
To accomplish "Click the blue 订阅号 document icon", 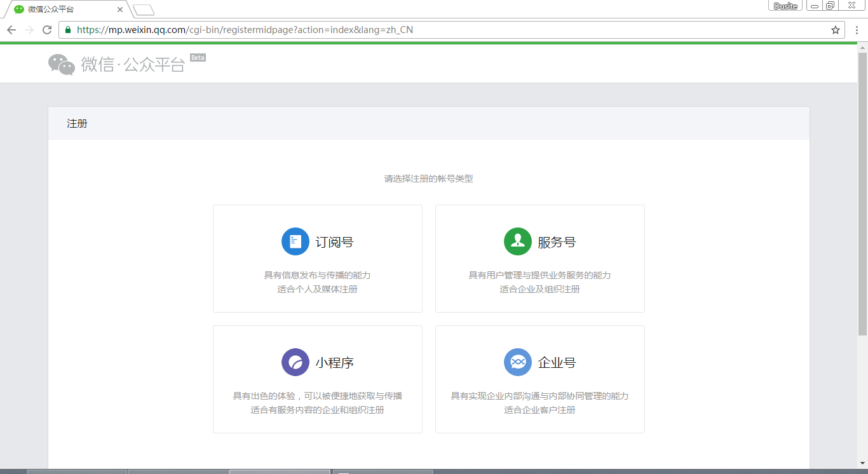I will 295,241.
